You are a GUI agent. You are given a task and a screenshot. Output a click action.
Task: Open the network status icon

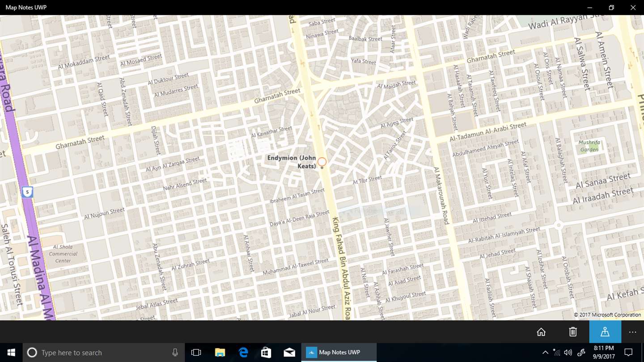pyautogui.click(x=557, y=353)
